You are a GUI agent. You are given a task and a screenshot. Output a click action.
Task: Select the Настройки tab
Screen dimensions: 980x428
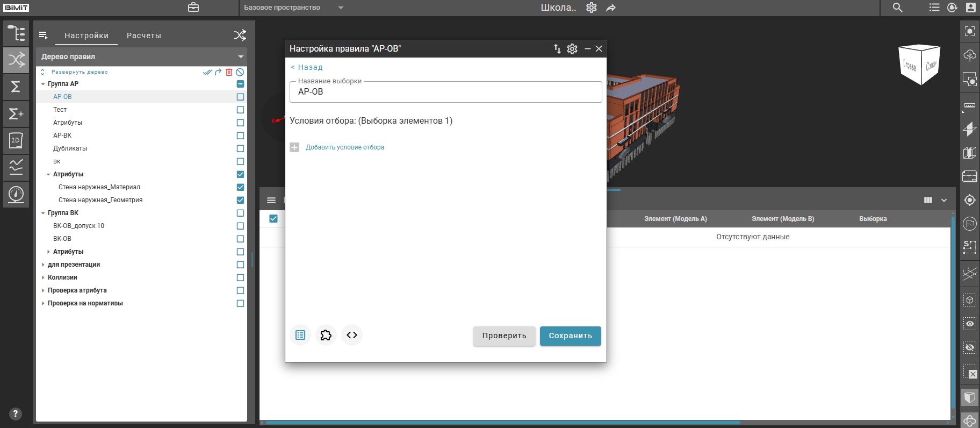87,35
